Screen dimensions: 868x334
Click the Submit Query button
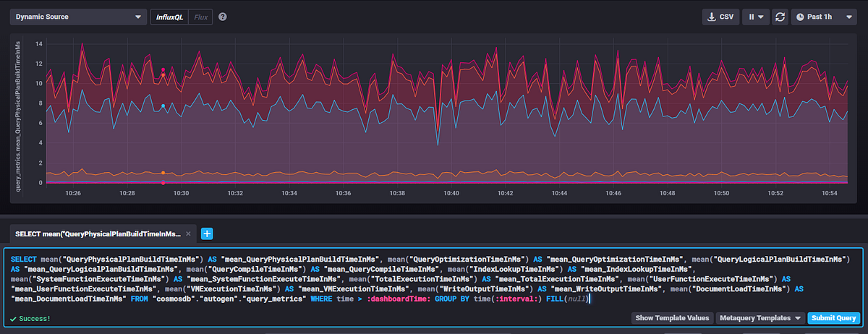click(x=833, y=318)
